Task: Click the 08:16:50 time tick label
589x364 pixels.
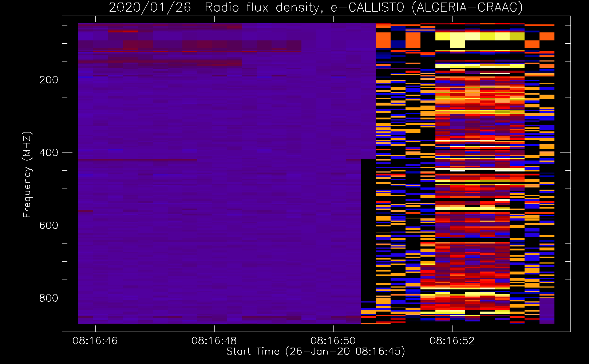Action: point(333,341)
